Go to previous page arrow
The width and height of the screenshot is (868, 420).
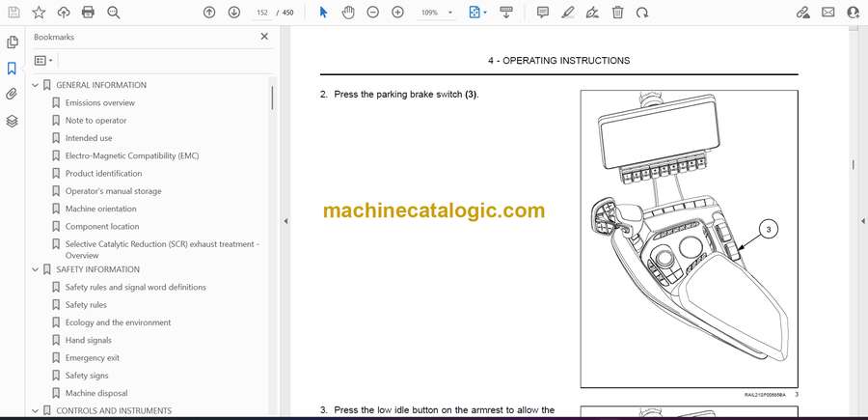tap(209, 13)
